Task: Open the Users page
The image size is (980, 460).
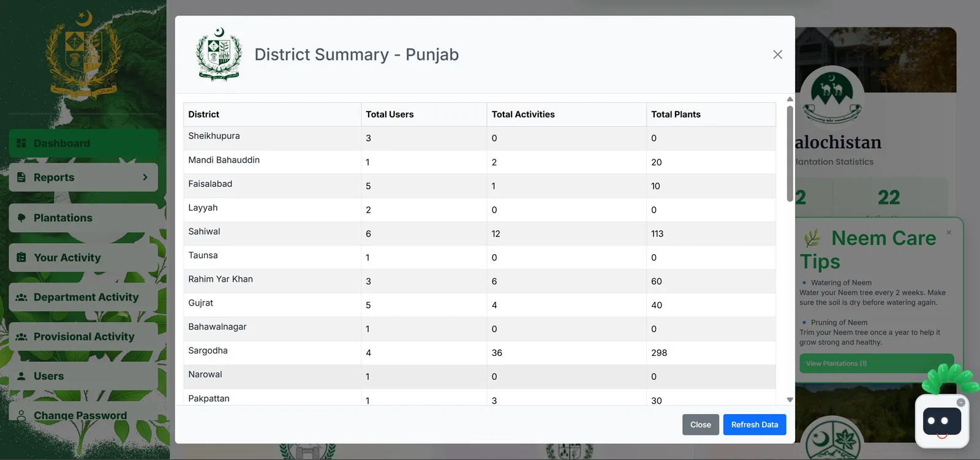Action: coord(83,376)
